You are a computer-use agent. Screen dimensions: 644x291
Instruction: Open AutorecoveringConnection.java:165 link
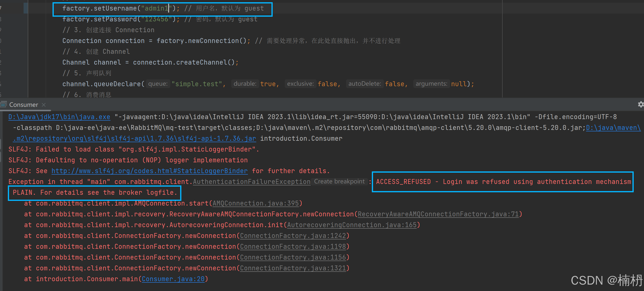point(352,225)
